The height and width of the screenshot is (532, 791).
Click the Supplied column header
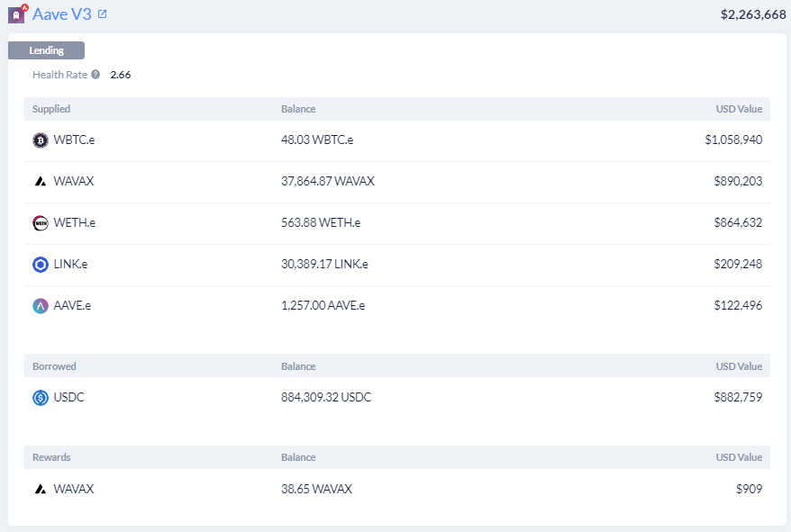pyautogui.click(x=51, y=109)
